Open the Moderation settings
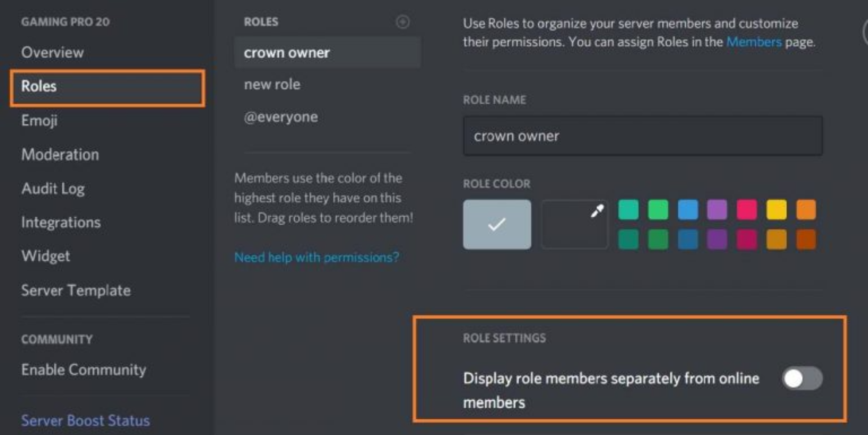This screenshot has height=435, width=868. (x=60, y=155)
